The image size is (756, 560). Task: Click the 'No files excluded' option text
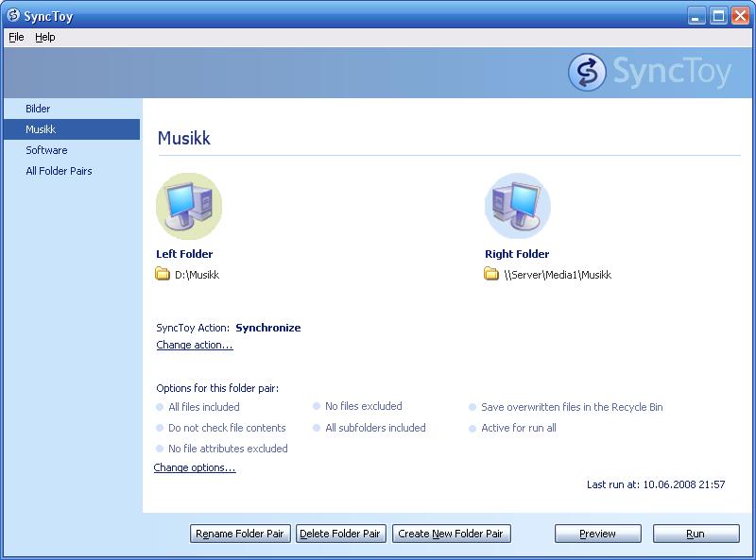[364, 406]
